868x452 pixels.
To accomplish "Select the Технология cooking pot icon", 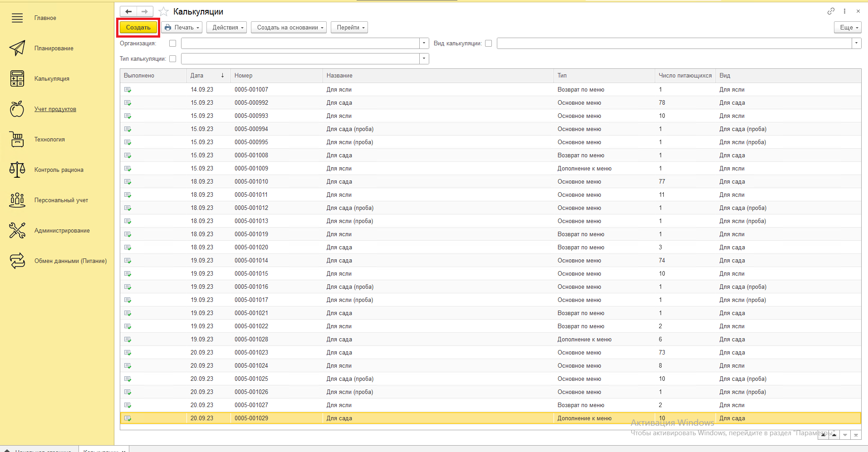I will click(17, 139).
